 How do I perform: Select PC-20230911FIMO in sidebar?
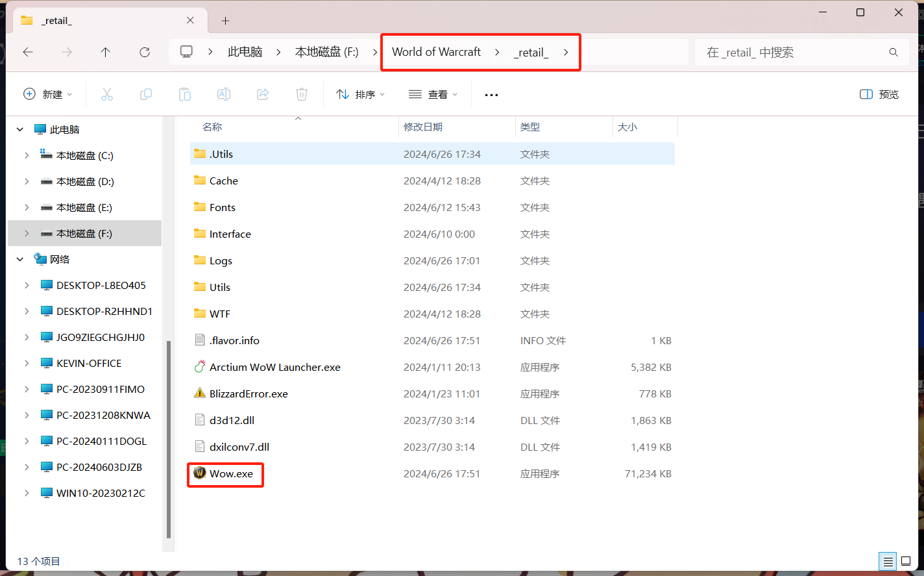[101, 389]
